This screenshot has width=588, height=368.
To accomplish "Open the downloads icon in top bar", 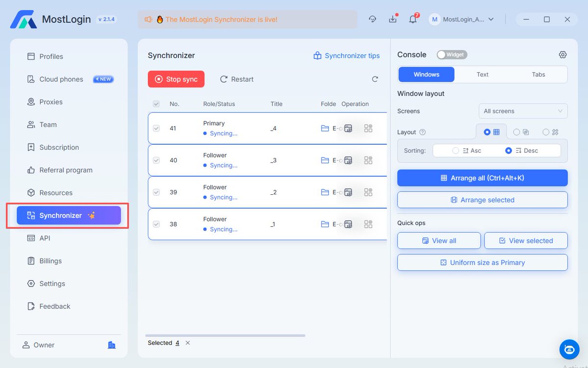I will coord(392,19).
